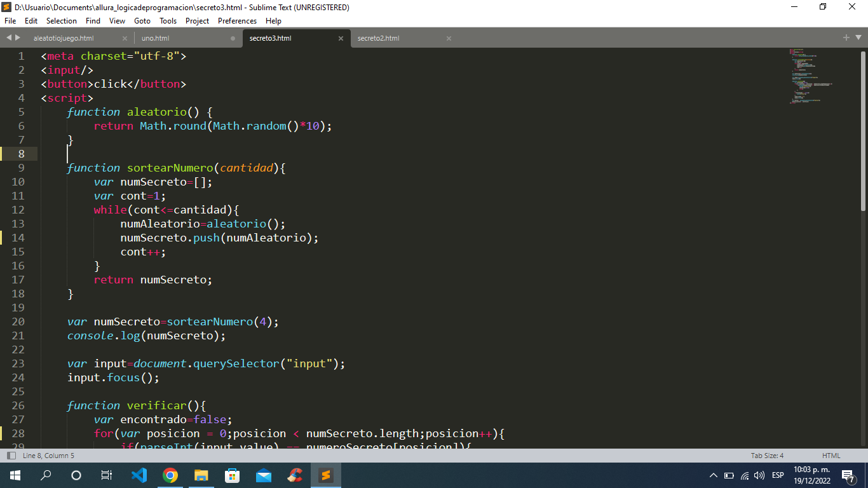Open the Mail app from taskbar
The width and height of the screenshot is (868, 488).
point(263,475)
